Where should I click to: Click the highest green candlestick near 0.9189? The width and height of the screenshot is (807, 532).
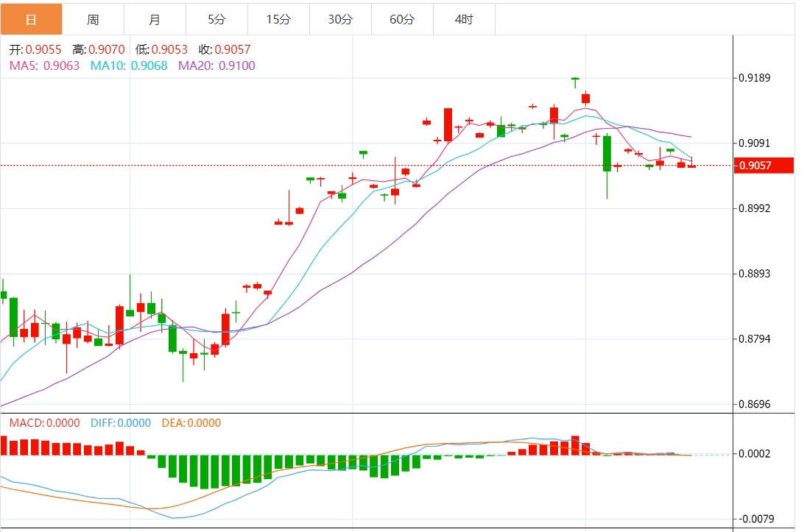pyautogui.click(x=575, y=82)
